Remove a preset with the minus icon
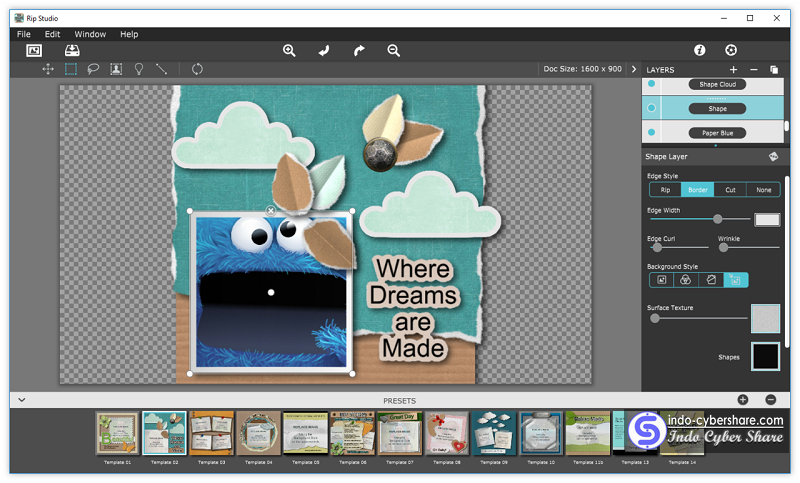This screenshot has width=800, height=483. (771, 400)
